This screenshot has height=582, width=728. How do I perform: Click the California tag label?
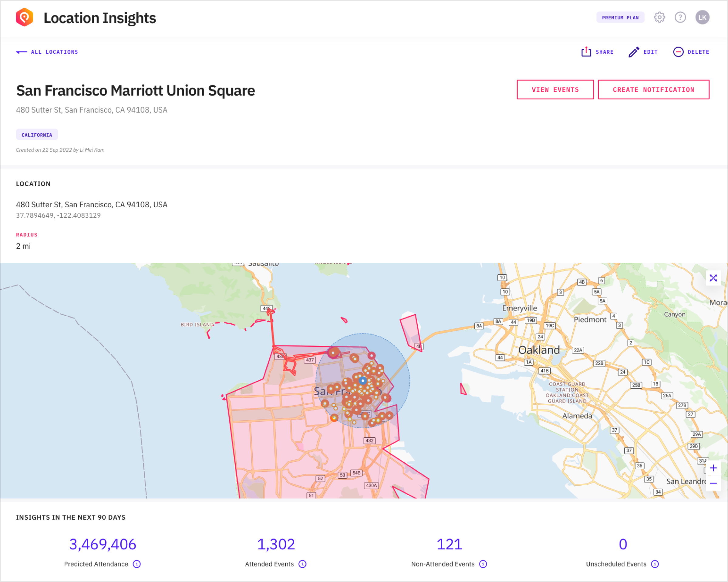(37, 135)
